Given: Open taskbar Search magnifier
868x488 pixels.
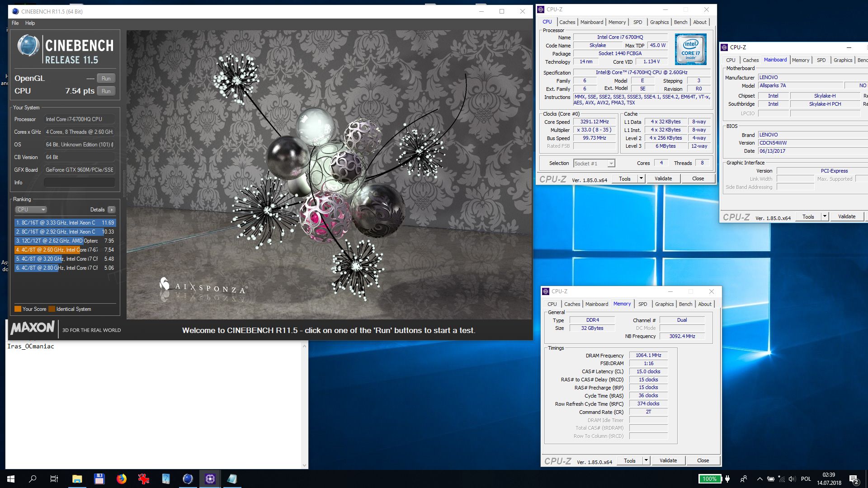Looking at the screenshot, I should pyautogui.click(x=33, y=479).
